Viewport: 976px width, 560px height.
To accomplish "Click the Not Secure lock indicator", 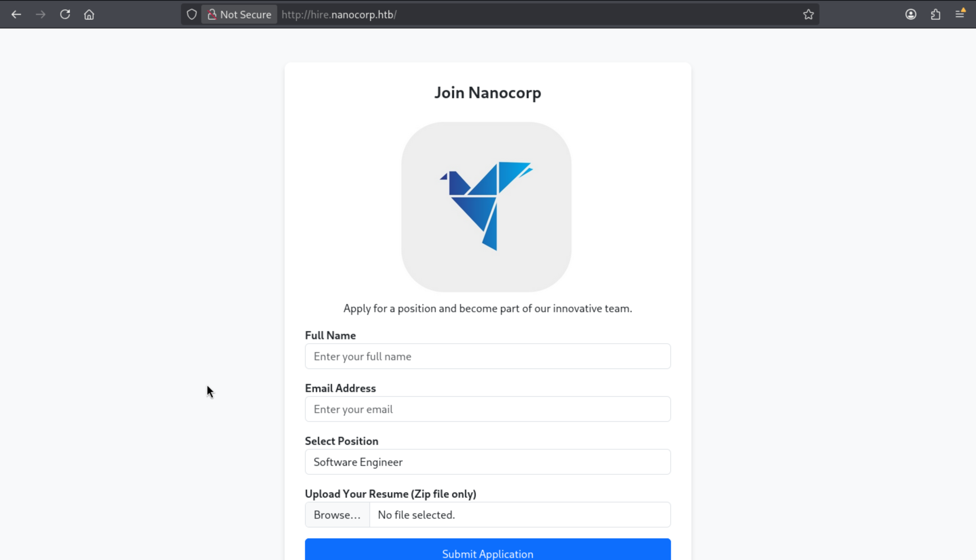I will (239, 15).
